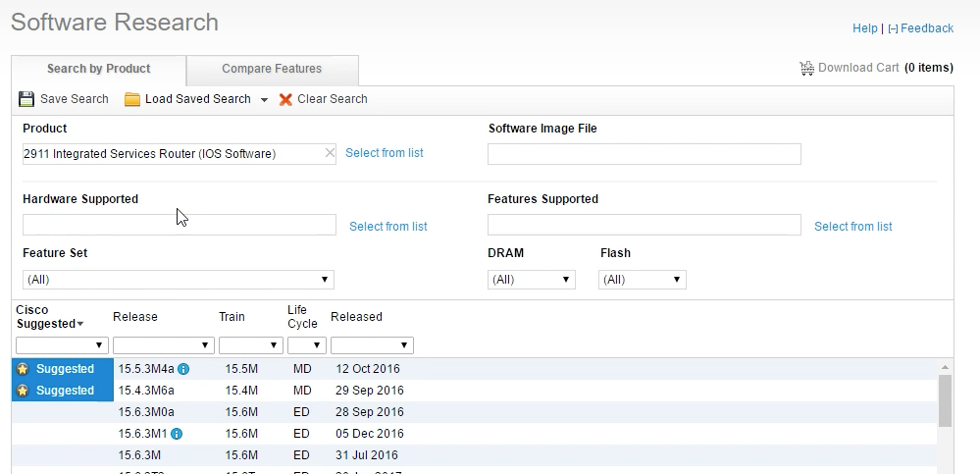Click info icon next to release 15.5.3M4a
Viewport: 980px width, 474px height.
(183, 370)
